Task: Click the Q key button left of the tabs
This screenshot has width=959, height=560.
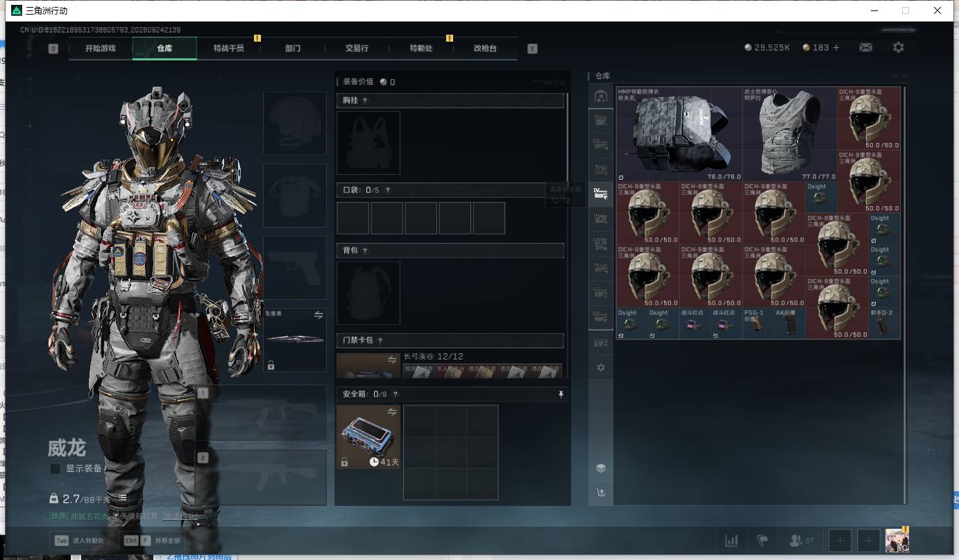Action: pyautogui.click(x=53, y=49)
